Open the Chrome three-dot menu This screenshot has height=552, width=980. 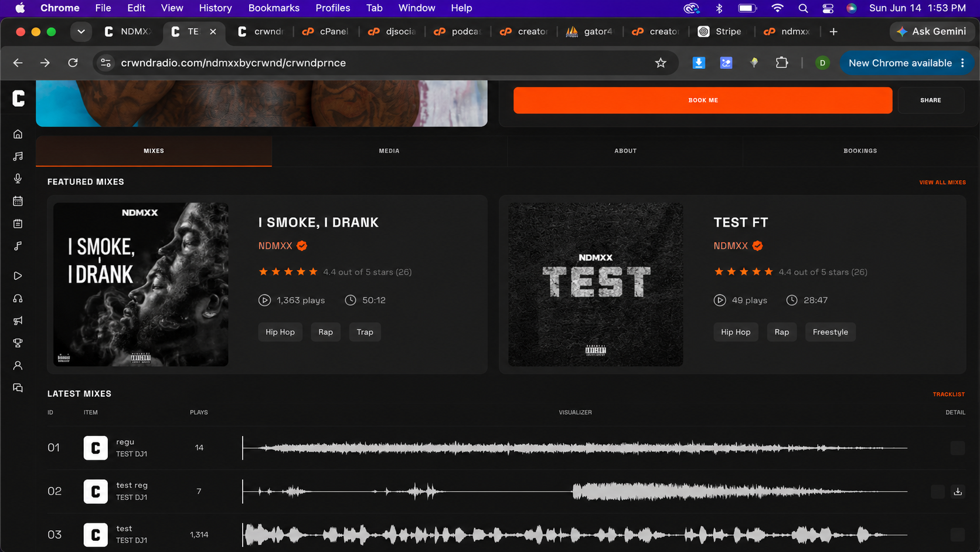(962, 63)
